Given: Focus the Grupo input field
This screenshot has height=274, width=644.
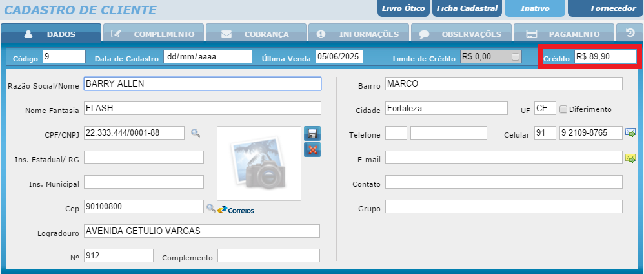Looking at the screenshot, I should tap(503, 207).
